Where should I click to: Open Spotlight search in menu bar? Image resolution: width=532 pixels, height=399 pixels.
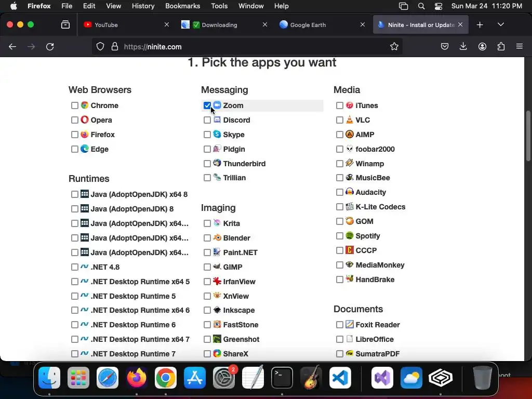tap(421, 6)
